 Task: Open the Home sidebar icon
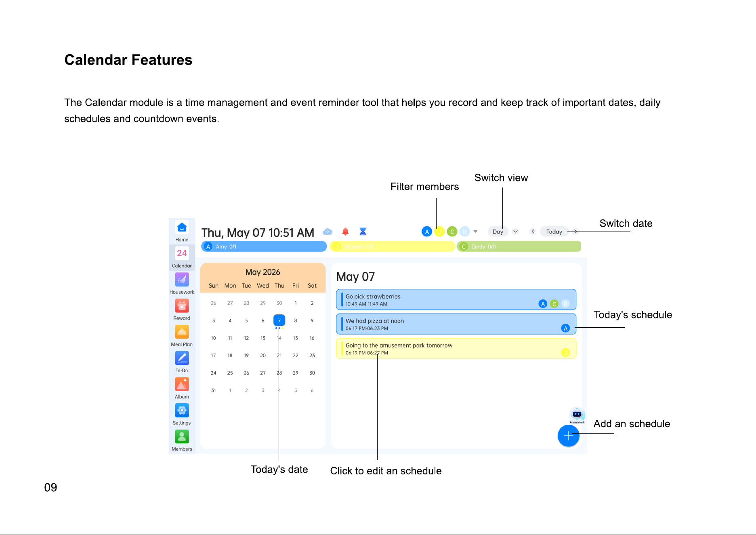point(182,227)
